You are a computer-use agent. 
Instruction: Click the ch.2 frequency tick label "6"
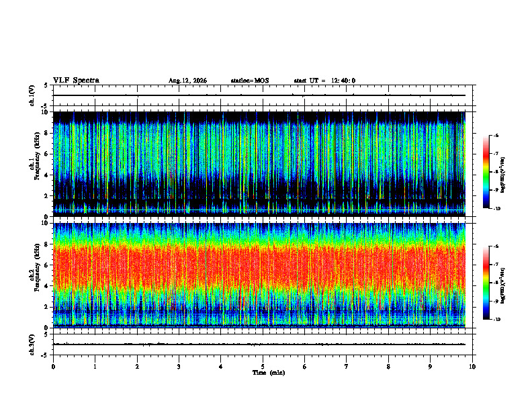[46, 265]
